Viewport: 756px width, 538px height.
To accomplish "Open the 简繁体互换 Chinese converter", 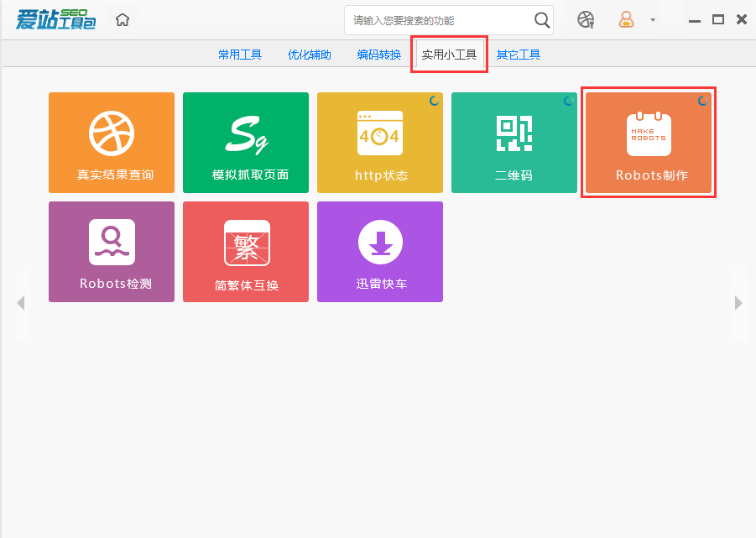I will point(245,252).
